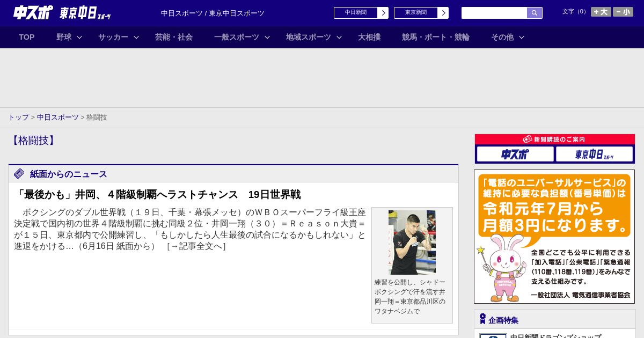Click 中スポ subscription banner button
Viewport: 644px width, 338px height.
[515, 155]
